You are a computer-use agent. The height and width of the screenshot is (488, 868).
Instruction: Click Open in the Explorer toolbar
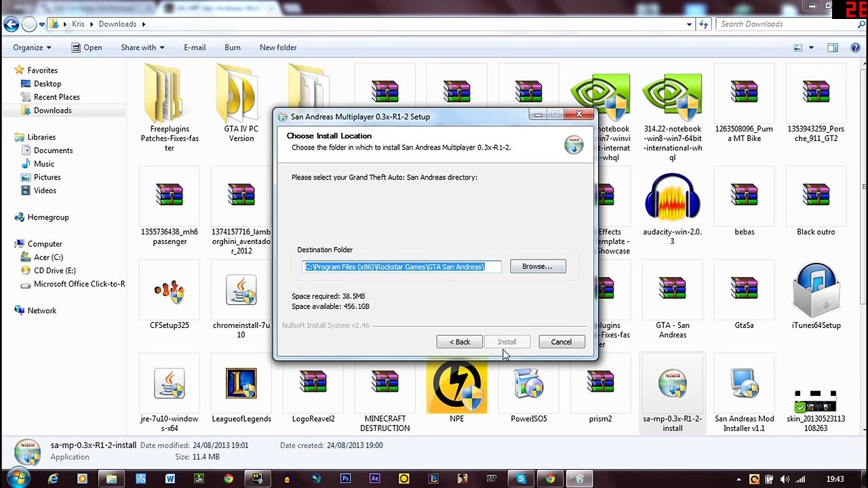point(85,47)
